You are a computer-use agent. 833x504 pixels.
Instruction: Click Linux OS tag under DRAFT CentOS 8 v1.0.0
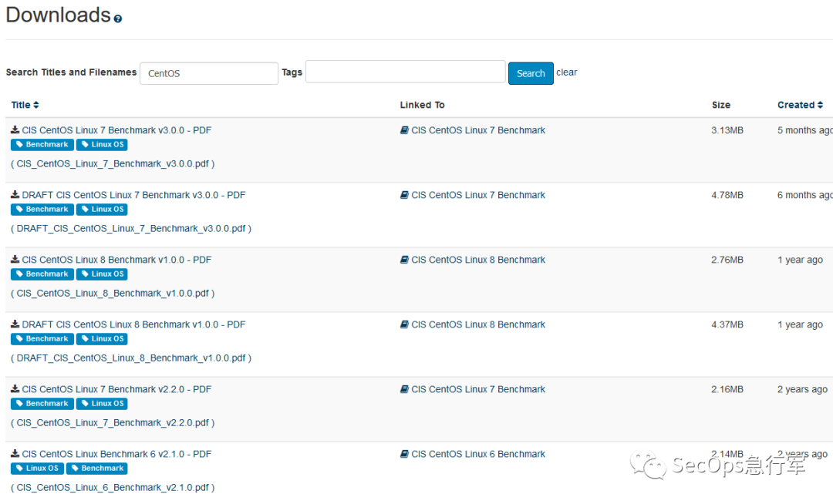coord(102,339)
